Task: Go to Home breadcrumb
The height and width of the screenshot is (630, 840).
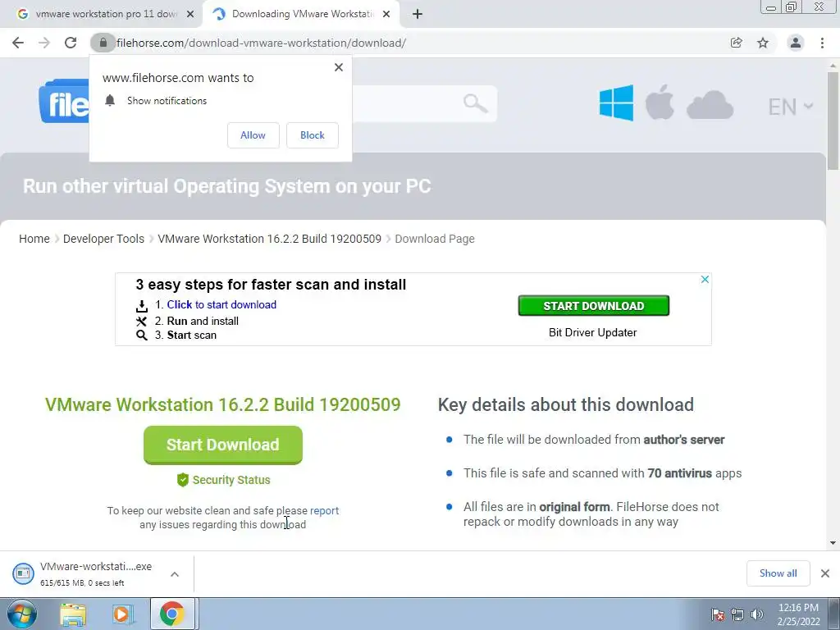Action: coord(34,239)
